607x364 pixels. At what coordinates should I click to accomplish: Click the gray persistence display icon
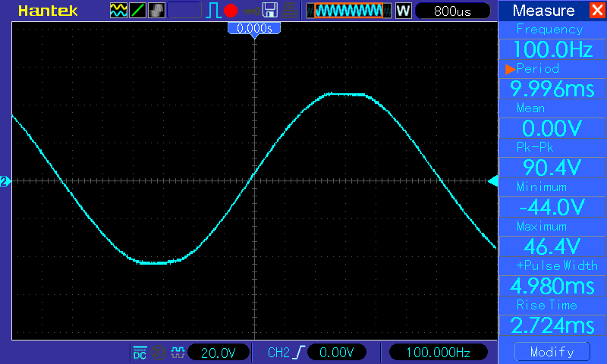point(156,11)
